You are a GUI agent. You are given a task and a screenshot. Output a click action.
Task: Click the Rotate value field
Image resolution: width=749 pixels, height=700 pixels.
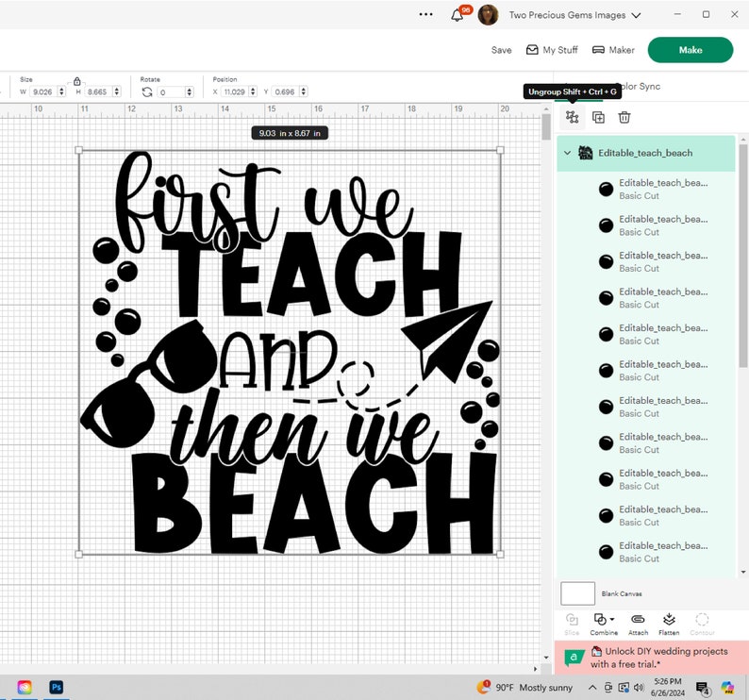click(x=172, y=92)
